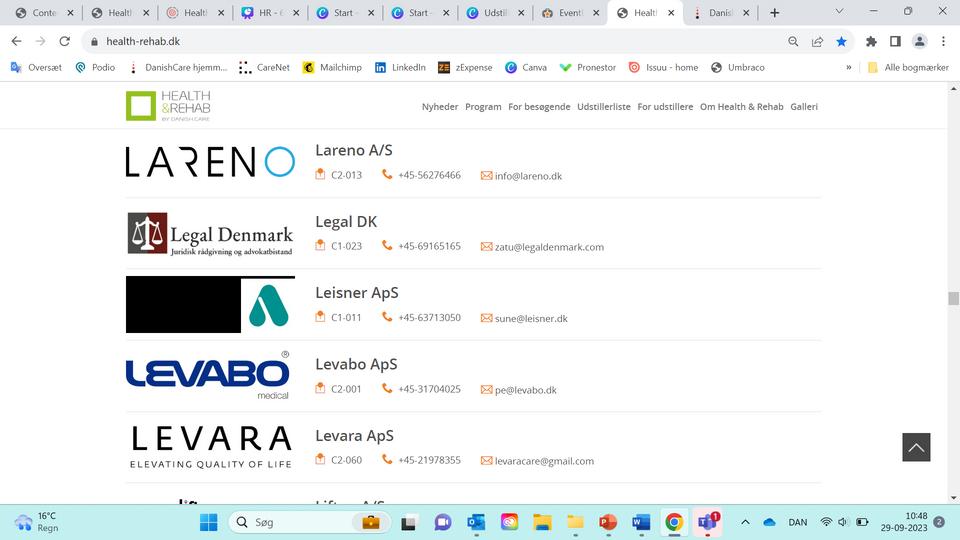Open the CareNet bookmark
960x540 pixels.
tap(264, 67)
